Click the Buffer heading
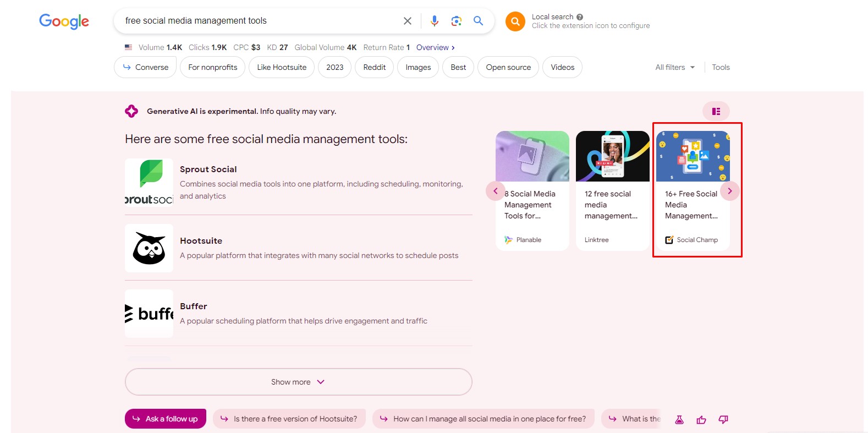This screenshot has width=868, height=433. pyautogui.click(x=194, y=306)
